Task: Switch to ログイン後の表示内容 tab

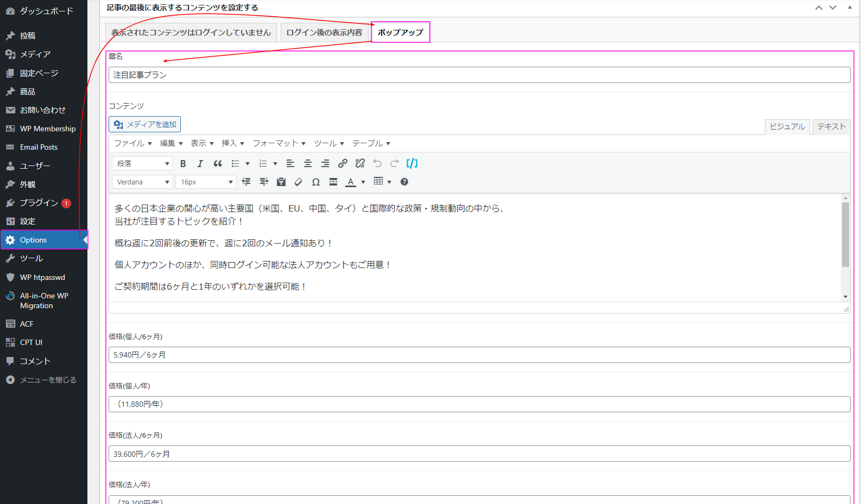Action: pyautogui.click(x=324, y=33)
